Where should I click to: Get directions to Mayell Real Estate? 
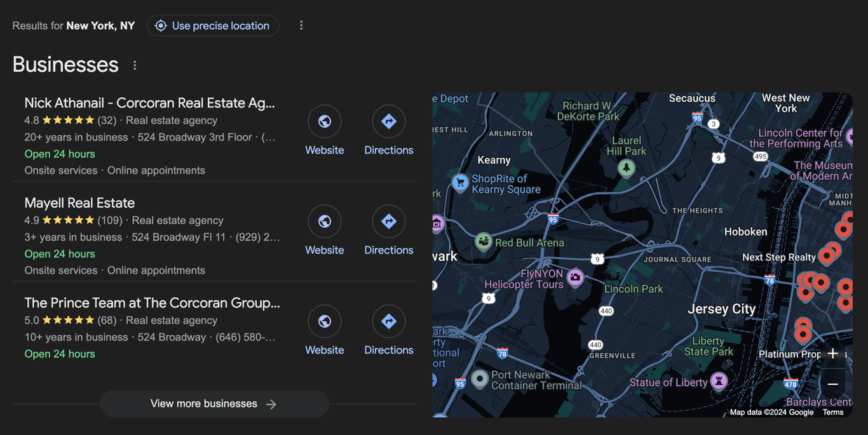[x=388, y=221]
